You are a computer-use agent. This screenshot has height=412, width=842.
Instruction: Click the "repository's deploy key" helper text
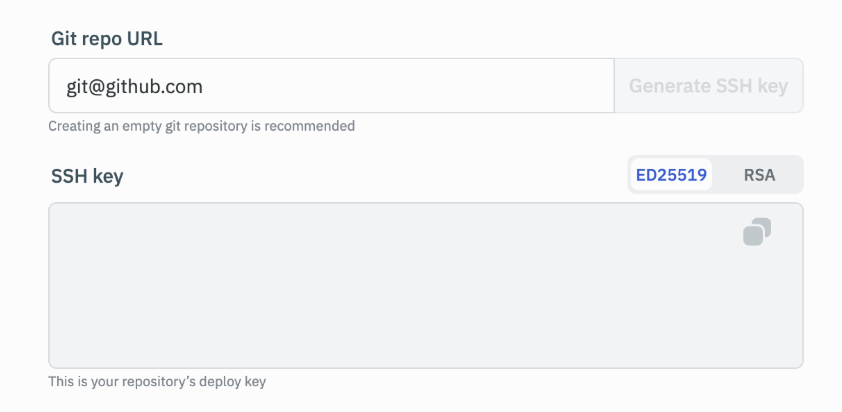(x=157, y=381)
